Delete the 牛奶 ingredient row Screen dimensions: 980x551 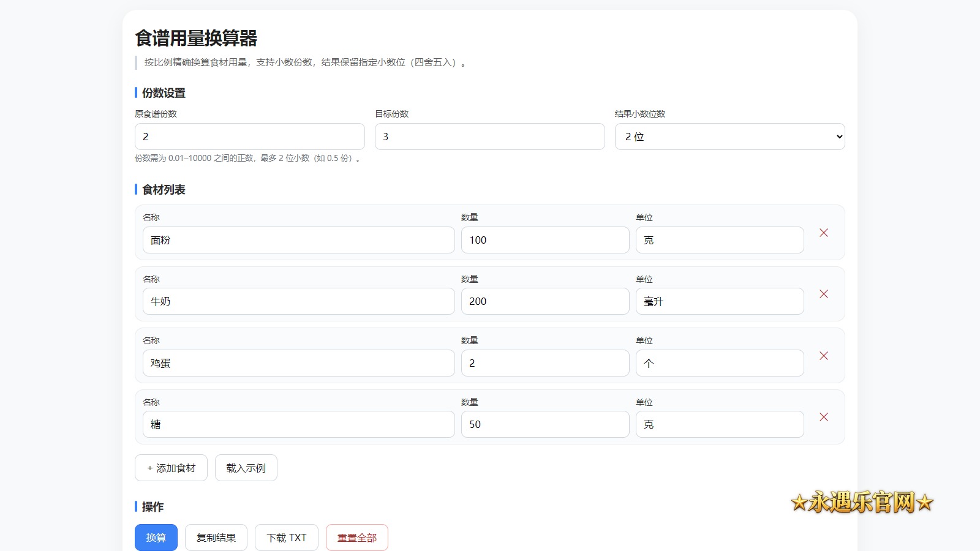(824, 294)
